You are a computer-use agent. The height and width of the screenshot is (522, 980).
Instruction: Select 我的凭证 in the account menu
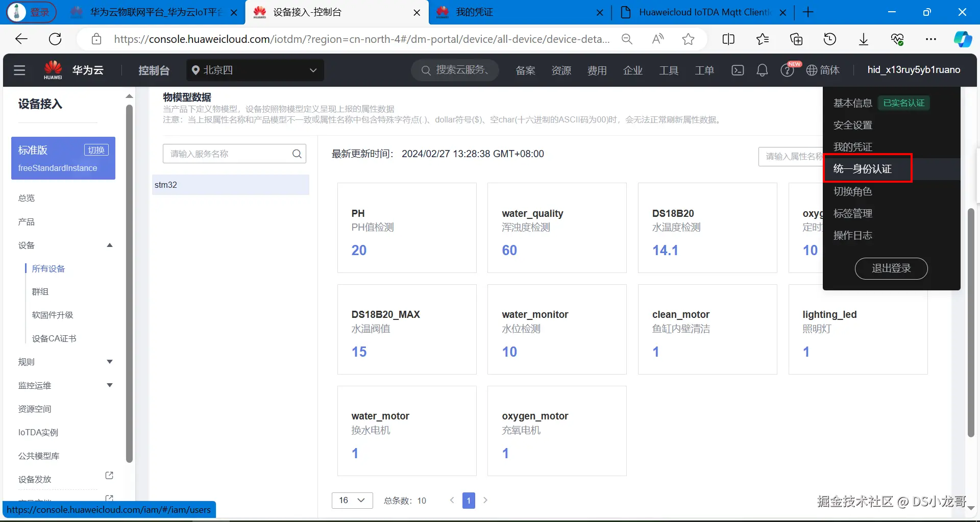[852, 147]
